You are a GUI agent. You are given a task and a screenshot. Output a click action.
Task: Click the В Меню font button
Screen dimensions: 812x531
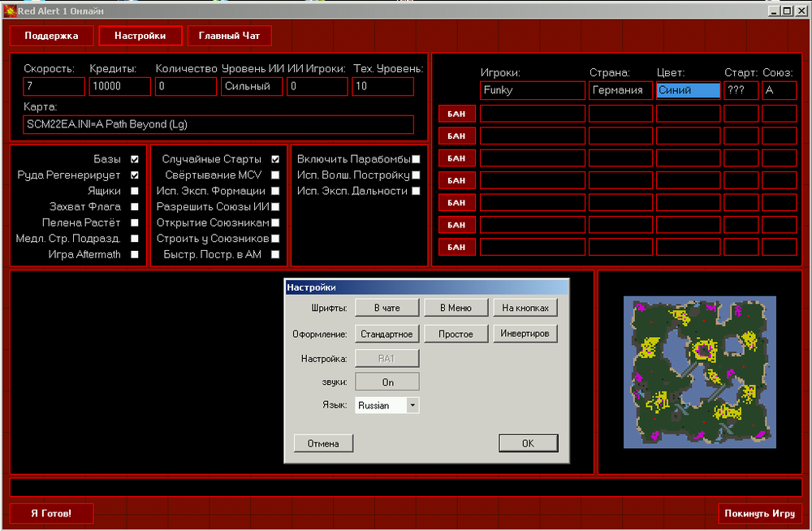456,308
